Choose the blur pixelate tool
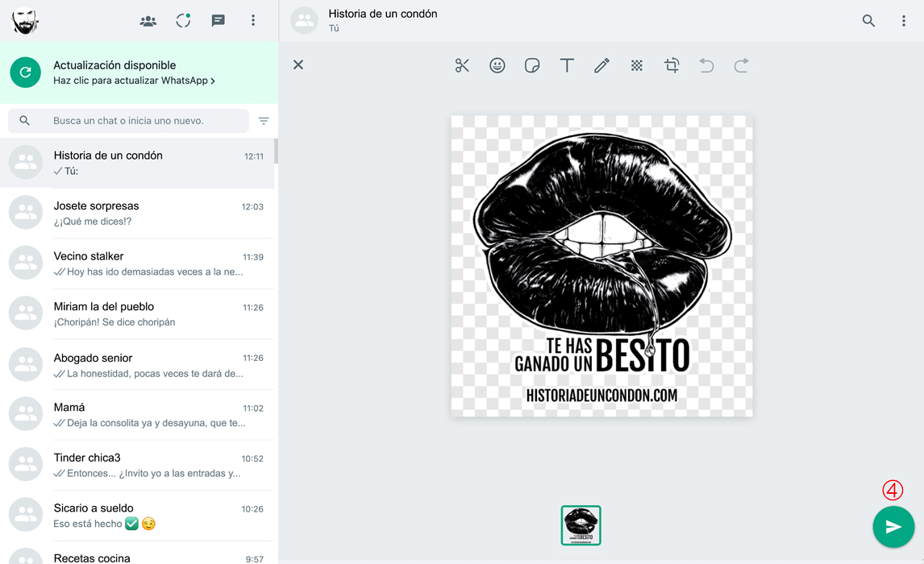 click(x=637, y=65)
